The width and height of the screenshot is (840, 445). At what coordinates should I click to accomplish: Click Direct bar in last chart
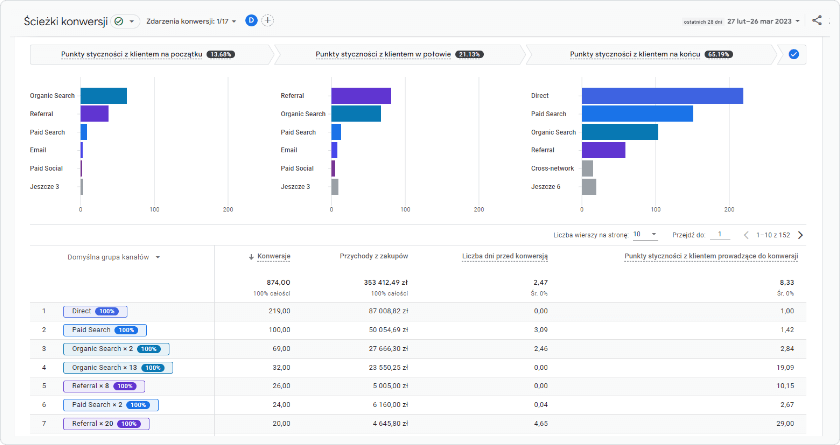pos(663,96)
